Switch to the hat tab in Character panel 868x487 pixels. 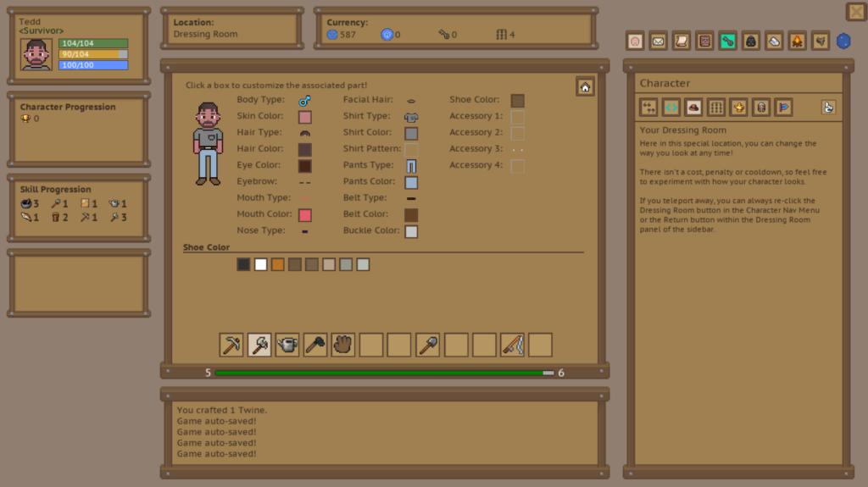coord(693,107)
